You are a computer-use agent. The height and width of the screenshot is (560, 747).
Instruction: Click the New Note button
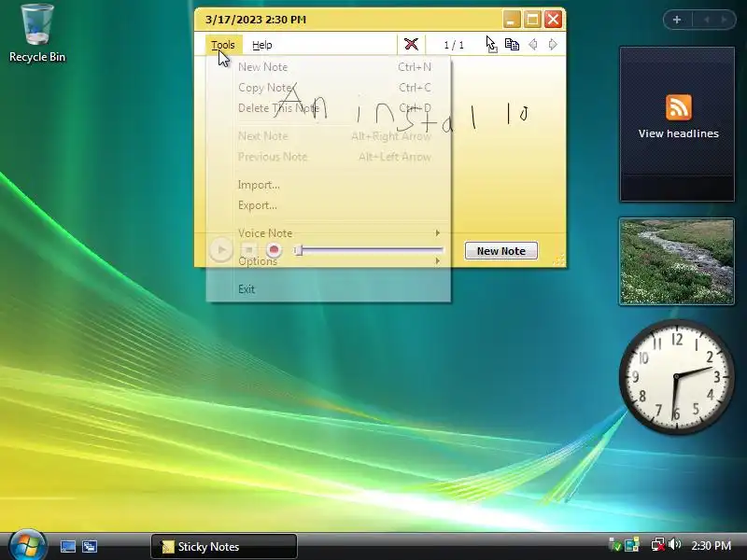coord(501,251)
